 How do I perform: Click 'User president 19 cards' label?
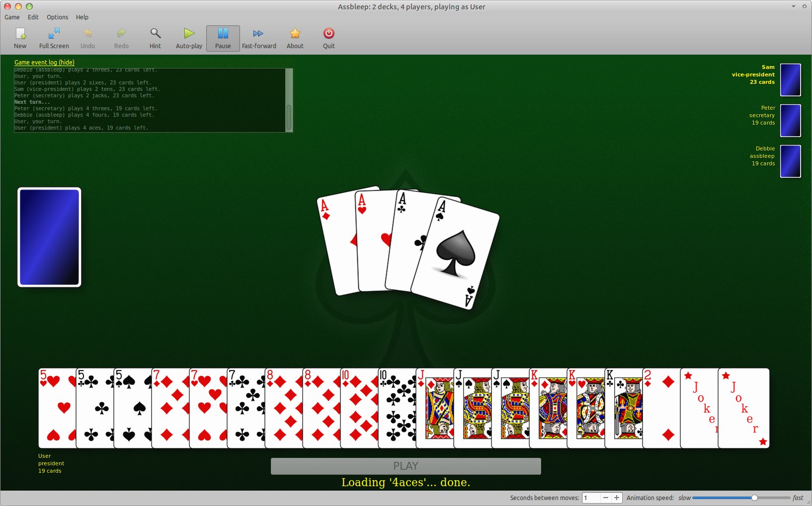pos(51,463)
